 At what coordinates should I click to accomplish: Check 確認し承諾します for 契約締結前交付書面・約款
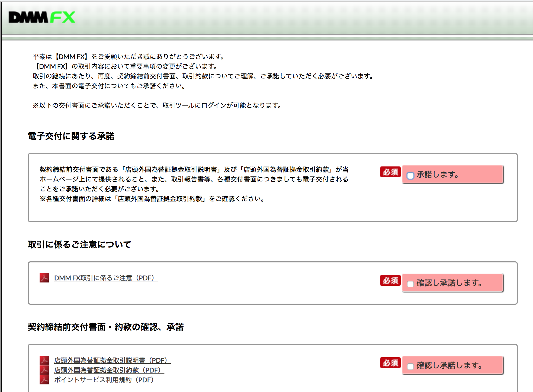pos(410,366)
